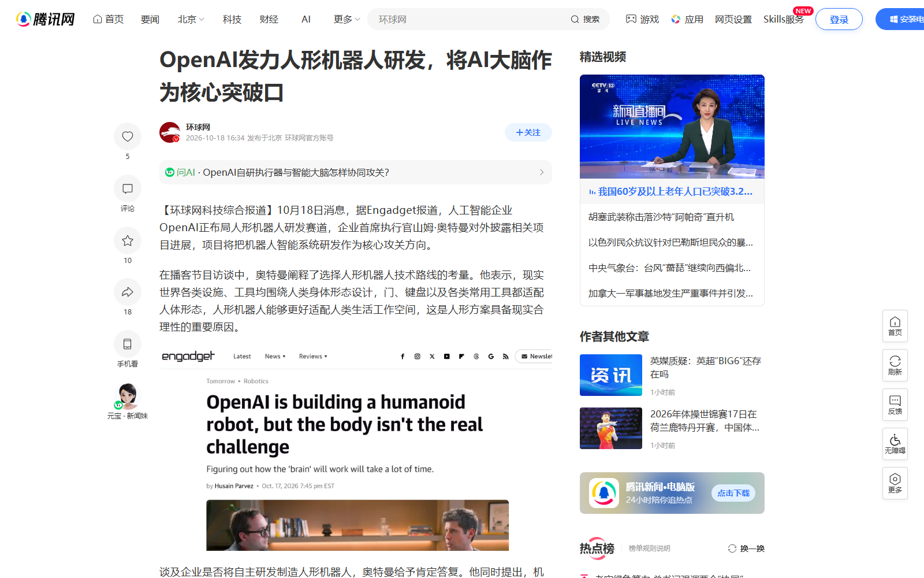Open 游戏 games icon link
924x578 pixels.
pos(642,19)
